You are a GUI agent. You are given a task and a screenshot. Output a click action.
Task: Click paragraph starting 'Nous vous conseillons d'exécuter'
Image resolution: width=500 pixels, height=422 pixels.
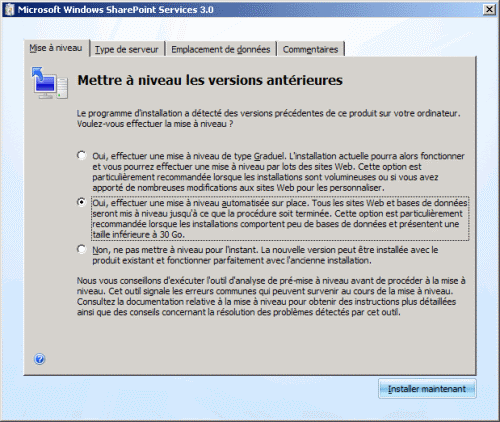271,296
